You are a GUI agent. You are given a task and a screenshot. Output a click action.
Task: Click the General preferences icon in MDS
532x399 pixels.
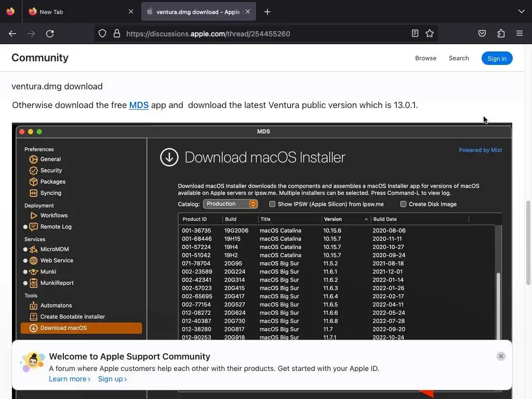(33, 159)
